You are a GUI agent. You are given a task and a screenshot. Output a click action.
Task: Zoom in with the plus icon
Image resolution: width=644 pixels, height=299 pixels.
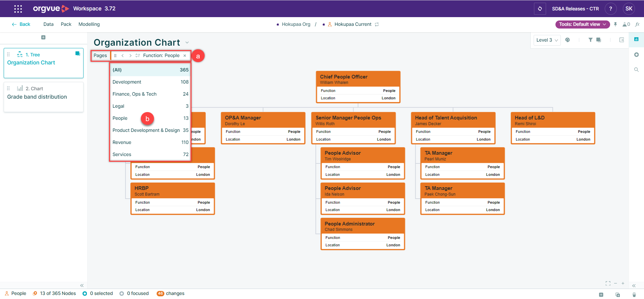tap(623, 284)
